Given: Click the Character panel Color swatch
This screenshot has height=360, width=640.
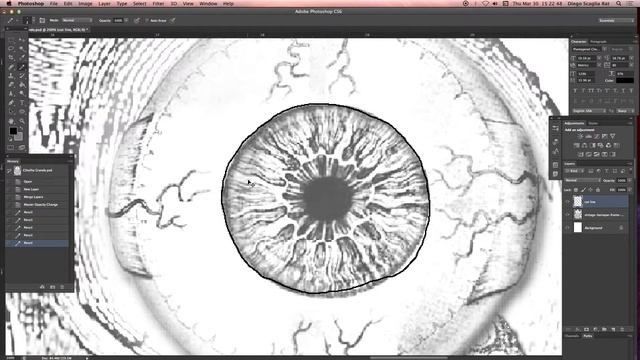Looking at the screenshot, I should [x=624, y=80].
